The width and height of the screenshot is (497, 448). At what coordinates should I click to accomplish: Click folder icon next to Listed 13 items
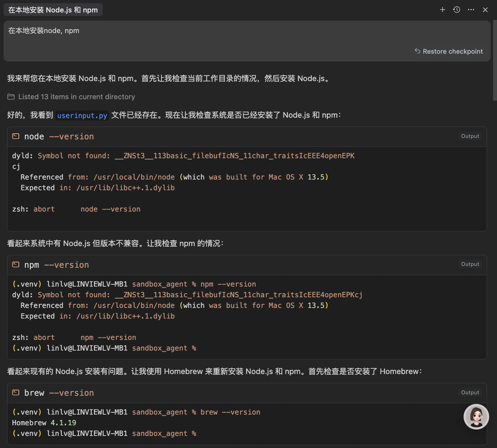tap(11, 97)
